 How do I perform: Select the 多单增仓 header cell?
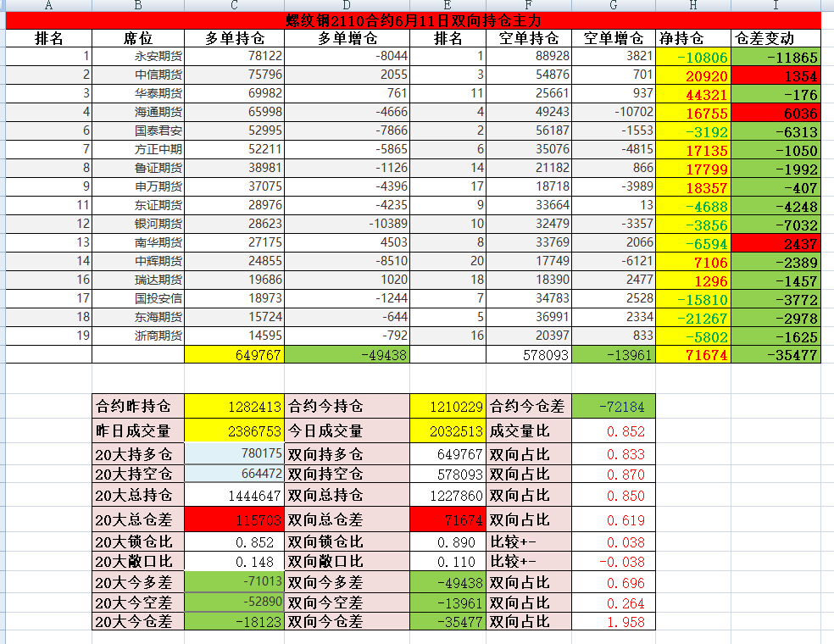347,38
